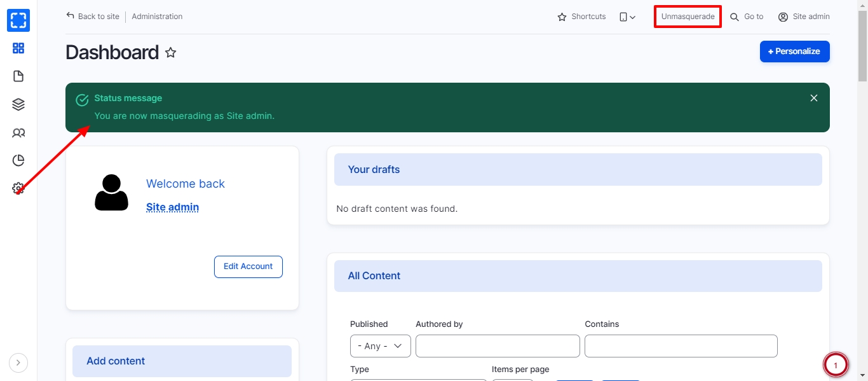The width and height of the screenshot is (868, 381).
Task: Dismiss the green status message
Action: (x=813, y=98)
